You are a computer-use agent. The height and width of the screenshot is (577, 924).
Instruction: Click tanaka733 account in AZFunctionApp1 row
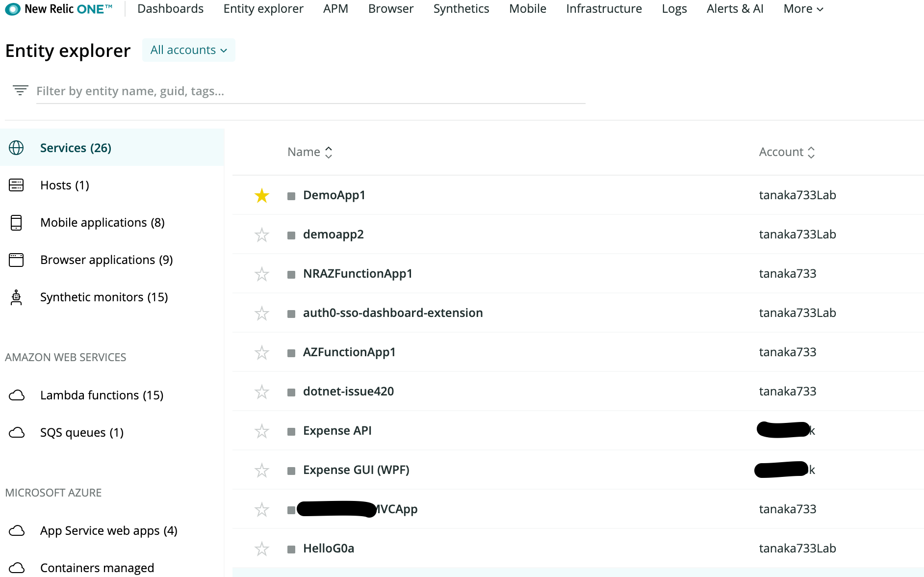(x=788, y=352)
